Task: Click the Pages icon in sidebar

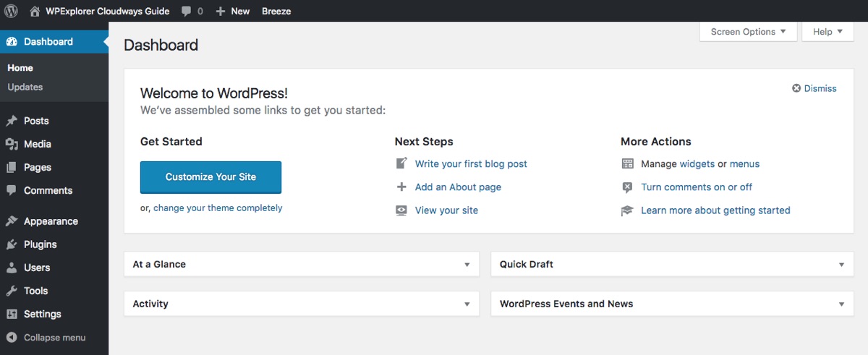Action: point(12,167)
